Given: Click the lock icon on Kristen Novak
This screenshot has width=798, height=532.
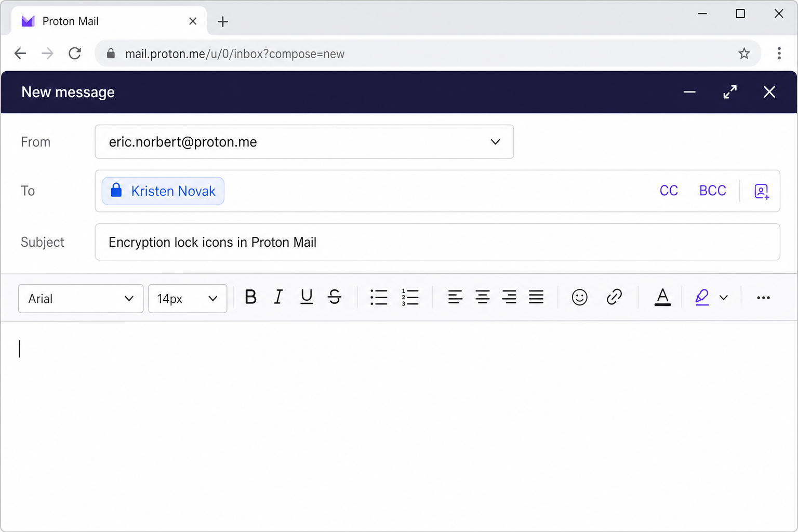Looking at the screenshot, I should click(116, 190).
